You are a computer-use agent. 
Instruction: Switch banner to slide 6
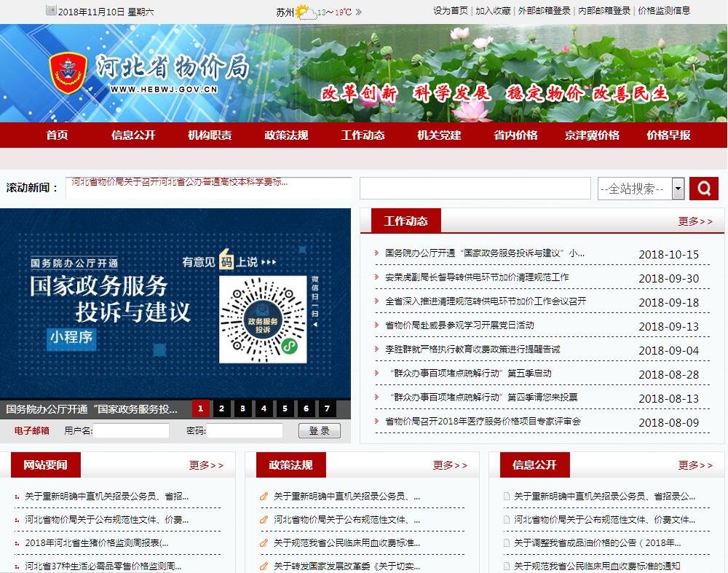pyautogui.click(x=306, y=408)
